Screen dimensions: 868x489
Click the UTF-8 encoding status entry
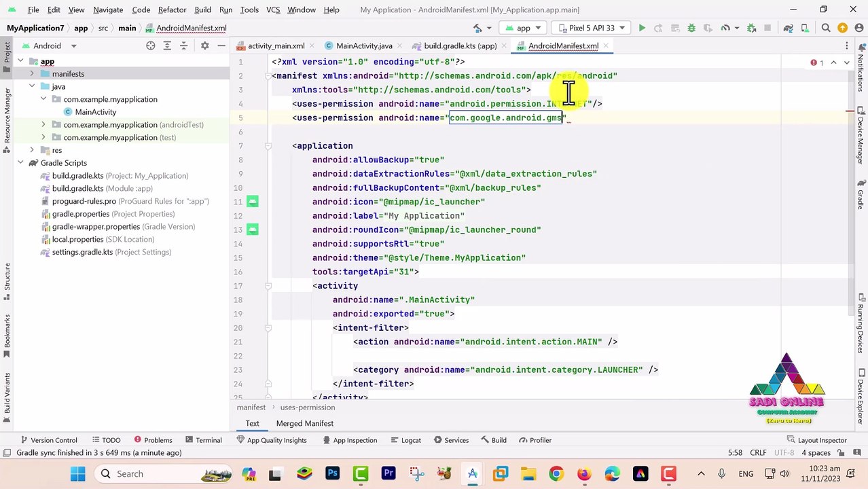(783, 452)
